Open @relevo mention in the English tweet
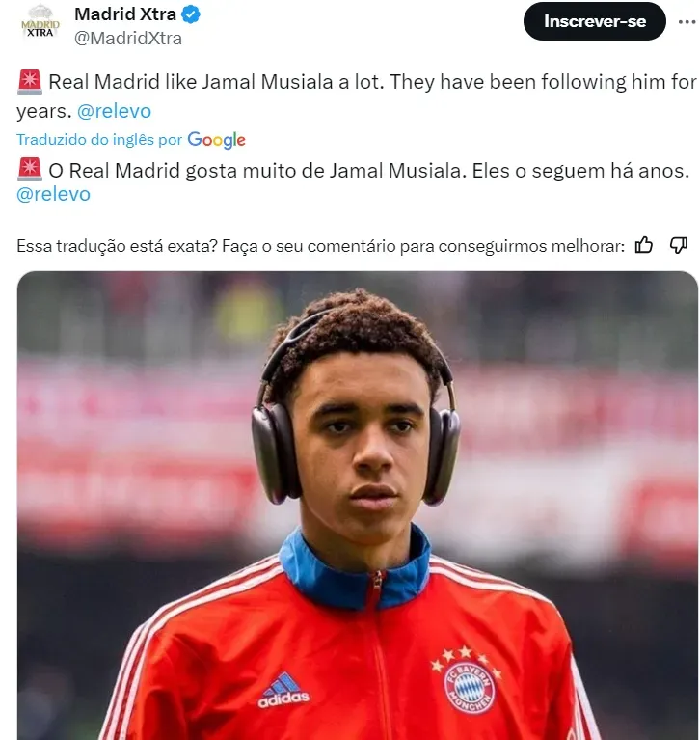Viewport: 700px width, 740px height. (114, 111)
